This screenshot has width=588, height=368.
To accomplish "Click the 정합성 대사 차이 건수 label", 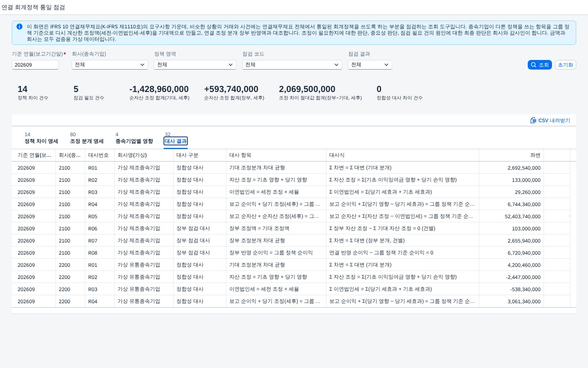I will [x=399, y=98].
